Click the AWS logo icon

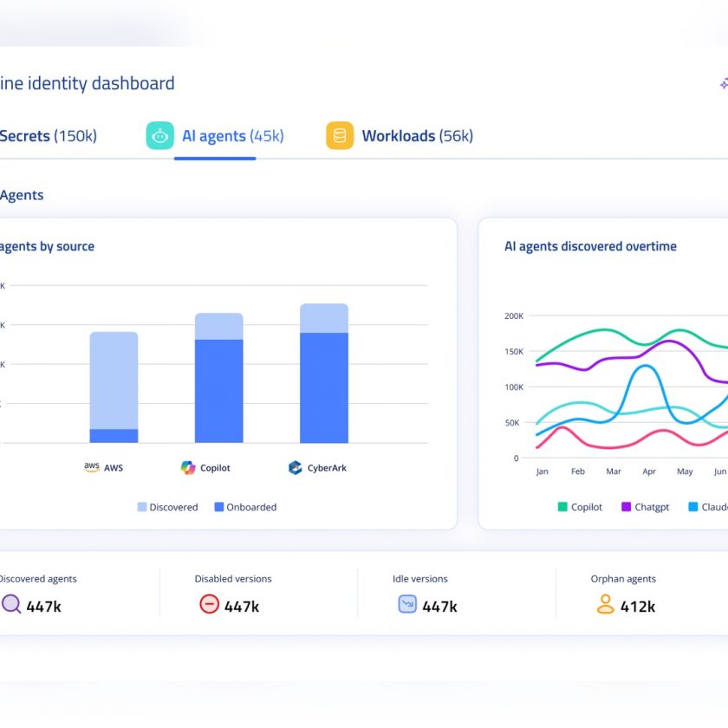pyautogui.click(x=92, y=467)
